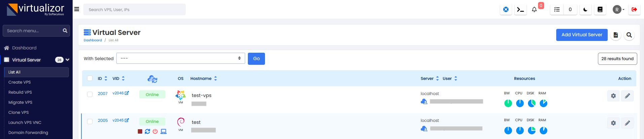Open the user profile dropdown

pos(618,10)
